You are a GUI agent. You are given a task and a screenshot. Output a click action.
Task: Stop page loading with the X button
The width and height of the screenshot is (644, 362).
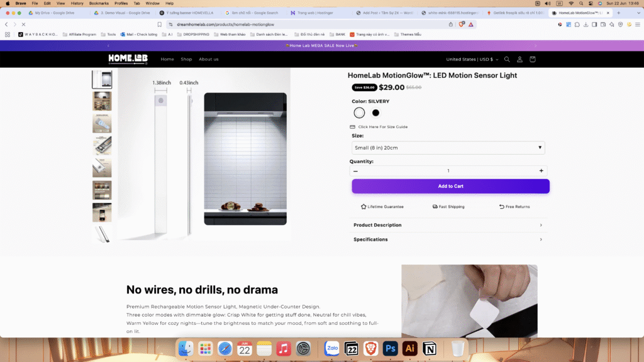23,25
